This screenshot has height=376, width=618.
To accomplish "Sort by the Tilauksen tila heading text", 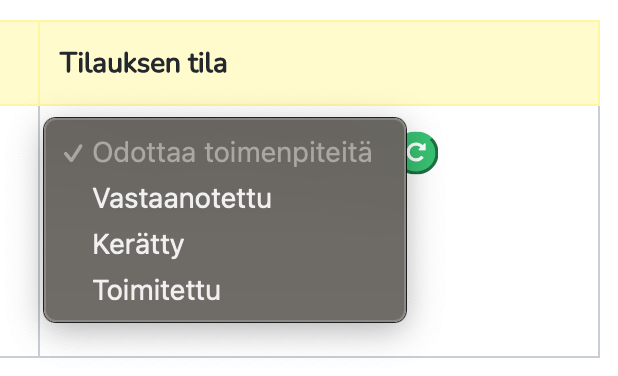I will (x=143, y=63).
